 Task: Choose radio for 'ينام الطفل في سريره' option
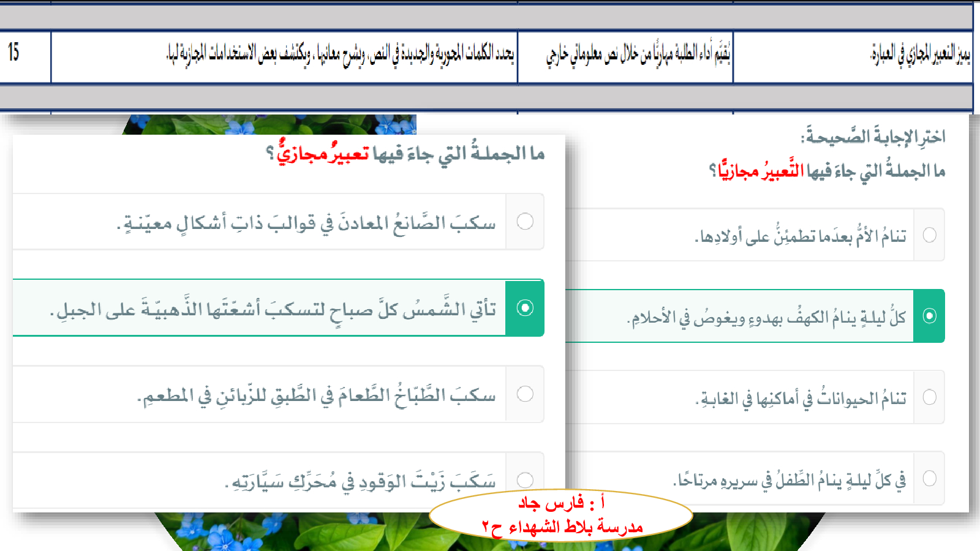pos(929,478)
